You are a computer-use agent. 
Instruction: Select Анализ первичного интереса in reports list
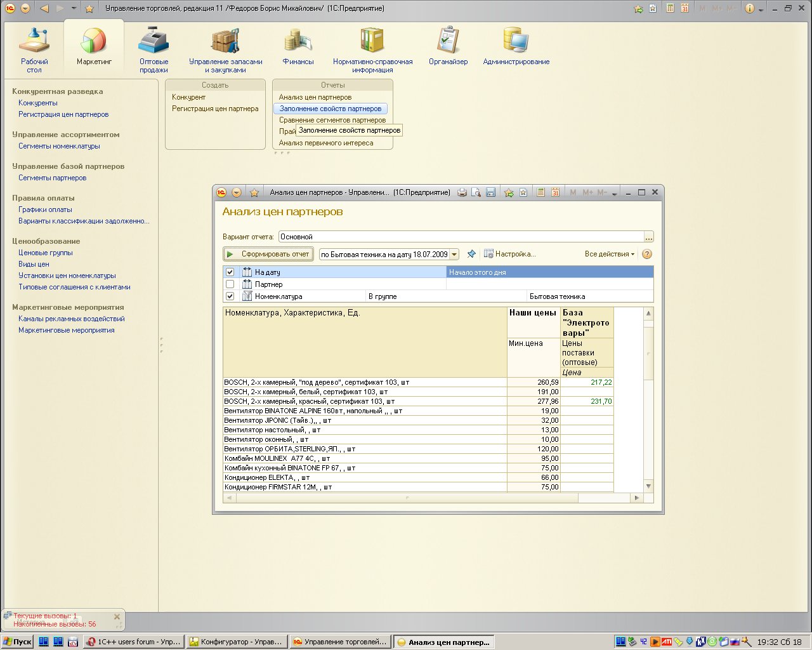click(326, 143)
